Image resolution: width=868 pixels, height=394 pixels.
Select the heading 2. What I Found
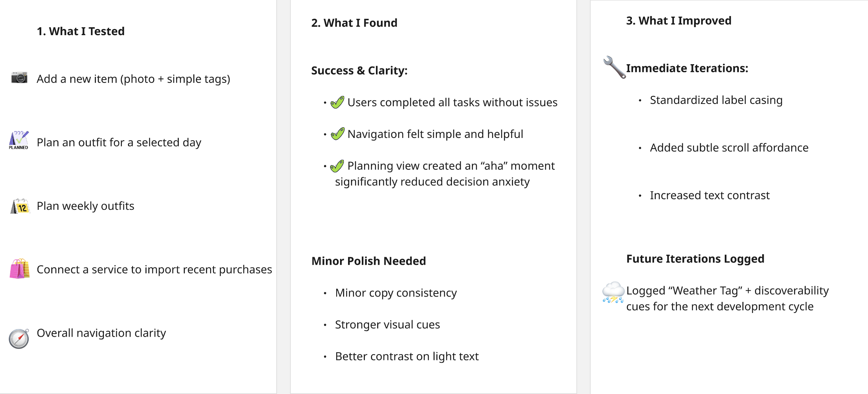tap(354, 23)
